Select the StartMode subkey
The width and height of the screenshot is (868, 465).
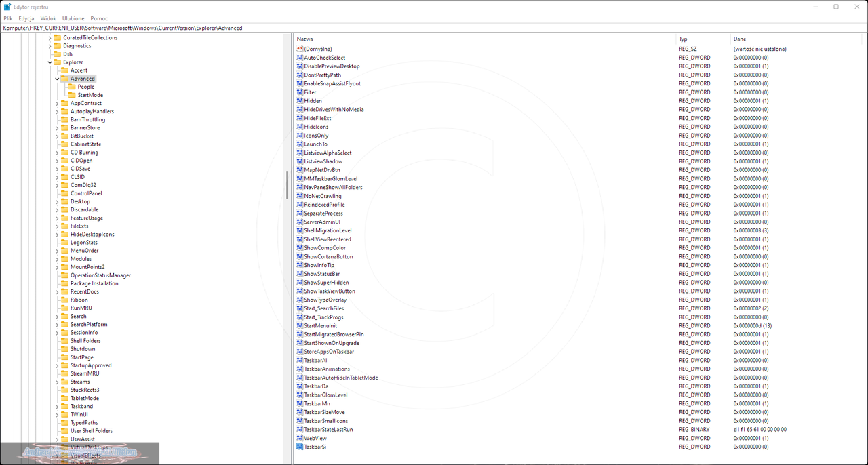pos(90,95)
